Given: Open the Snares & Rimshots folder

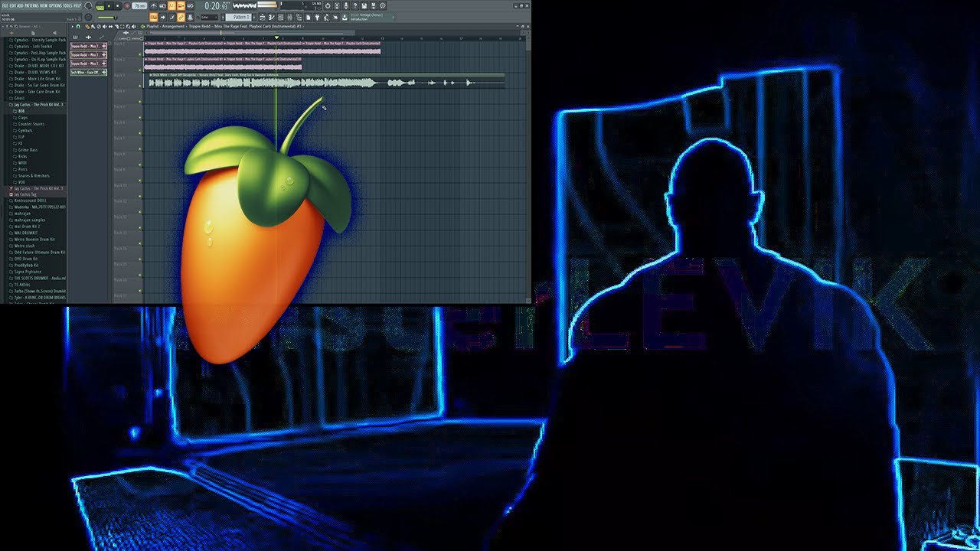Looking at the screenshot, I should pos(33,176).
